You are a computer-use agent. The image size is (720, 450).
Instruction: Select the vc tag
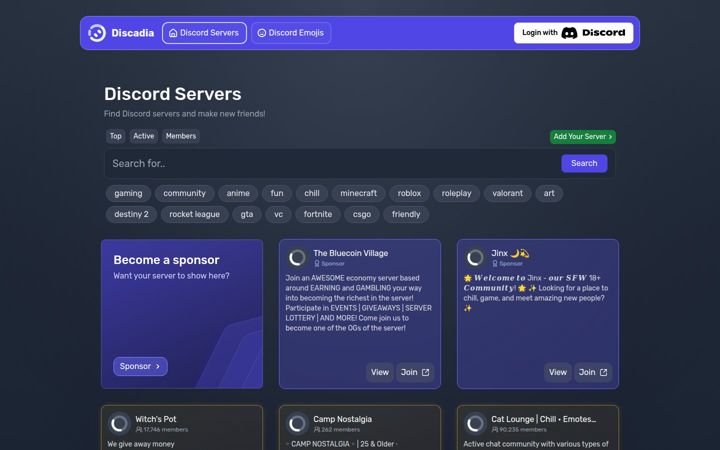point(278,214)
